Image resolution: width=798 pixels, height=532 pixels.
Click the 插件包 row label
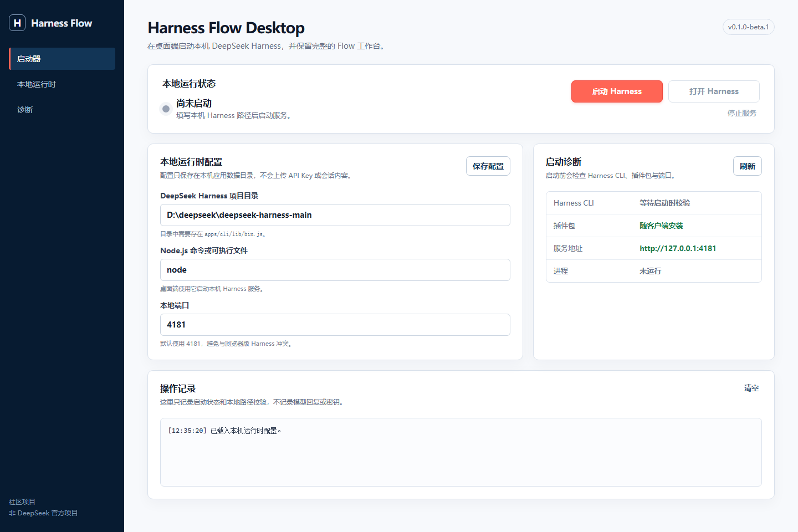click(564, 226)
